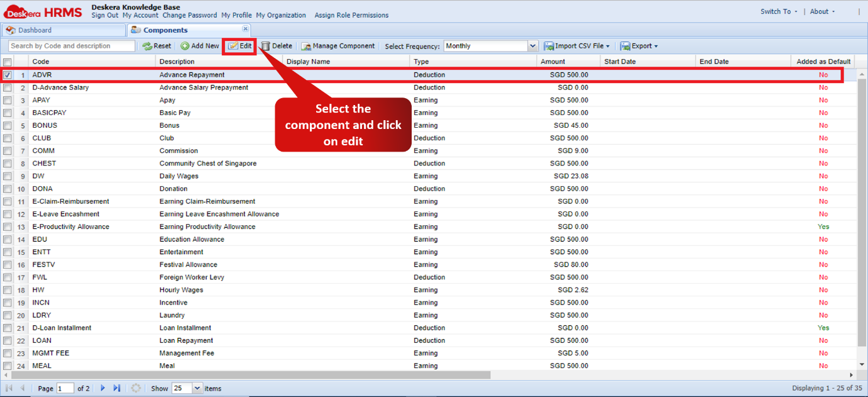Click the Change Password link

190,15
